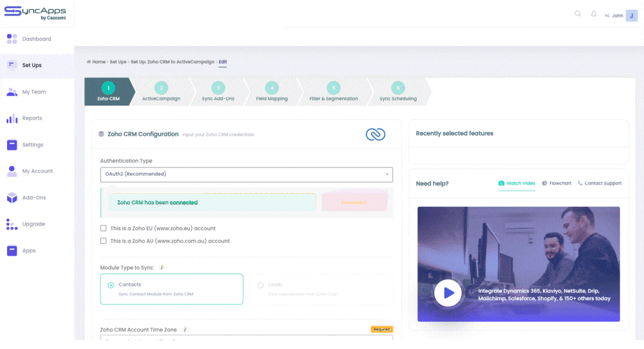The height and width of the screenshot is (349, 644).
Task: Click the Reports bar chart icon
Action: point(12,118)
